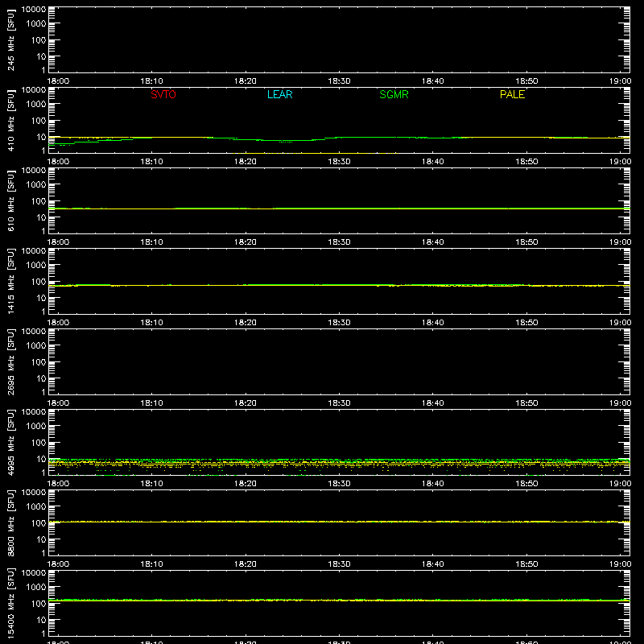
Task: Click the 1000 tick label of 410 MHz panel
Action: tap(36, 104)
